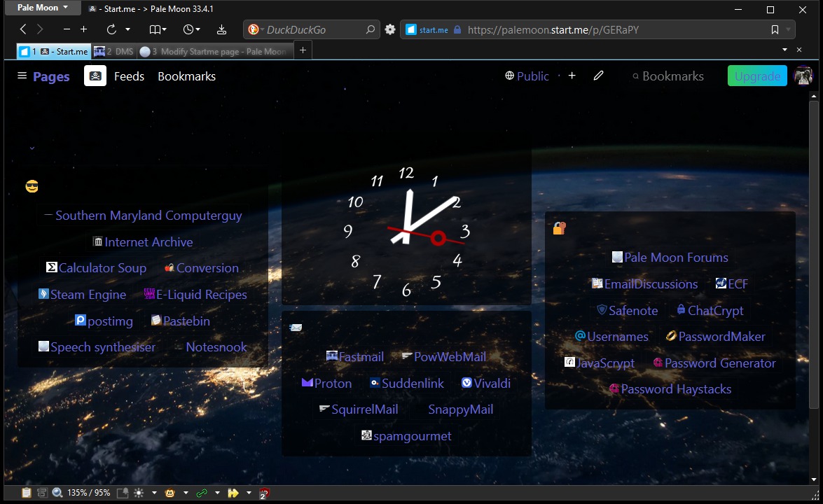Go back with the browser back arrow

tap(22, 29)
